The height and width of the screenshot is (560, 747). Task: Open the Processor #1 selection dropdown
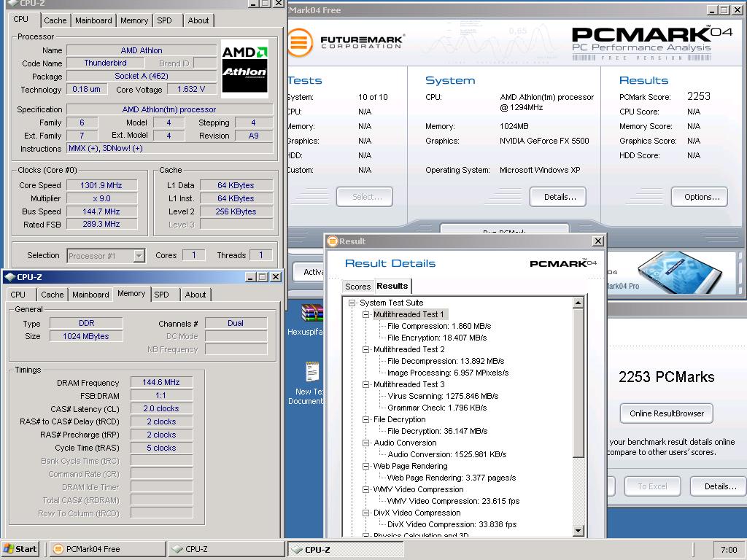(139, 256)
